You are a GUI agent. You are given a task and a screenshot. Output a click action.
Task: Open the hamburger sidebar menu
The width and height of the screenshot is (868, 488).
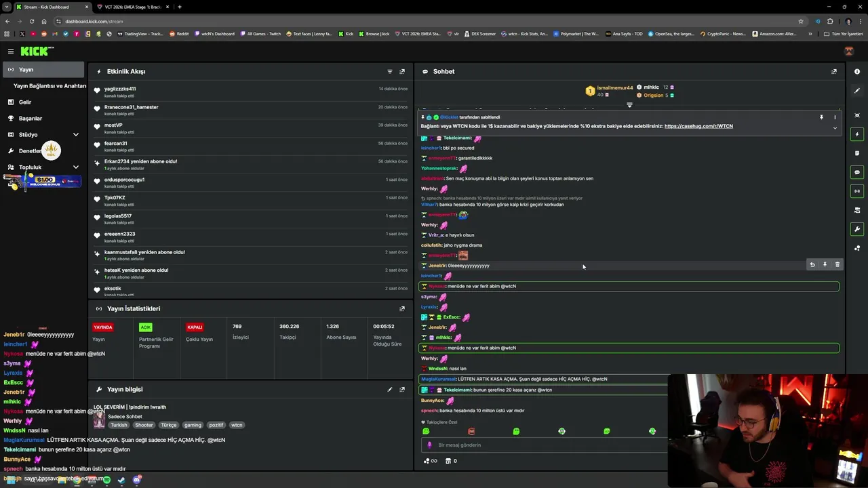[11, 52]
